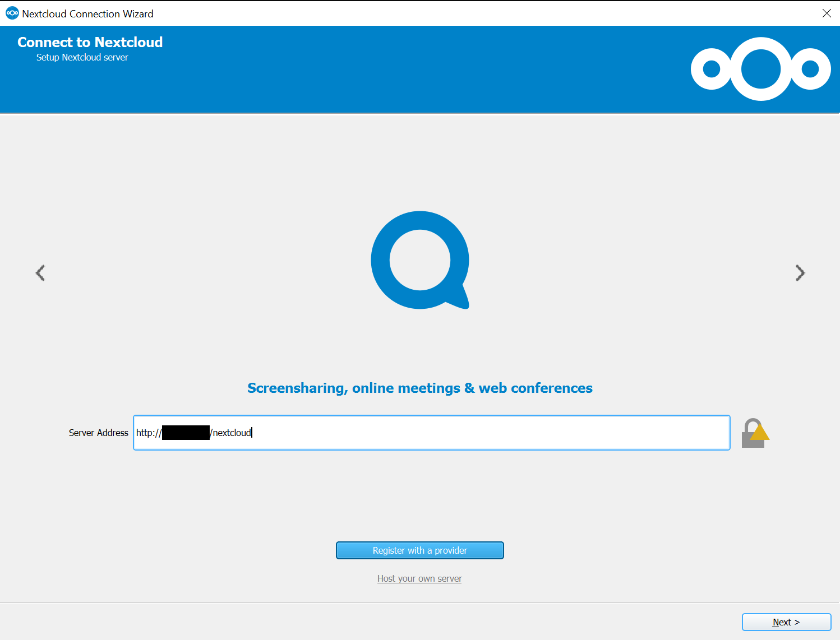The image size is (840, 640).
Task: Close the Nextcloud Connection Wizard window
Action: 827,13
